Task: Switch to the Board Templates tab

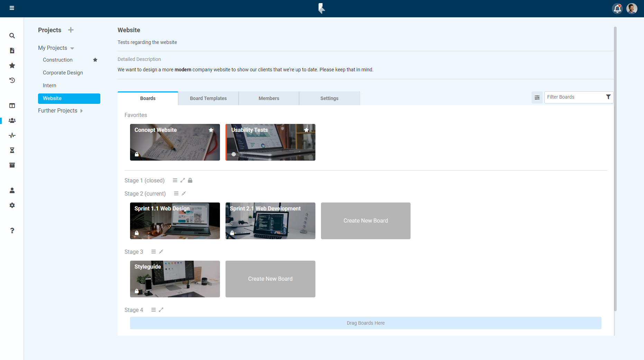Action: (x=208, y=98)
